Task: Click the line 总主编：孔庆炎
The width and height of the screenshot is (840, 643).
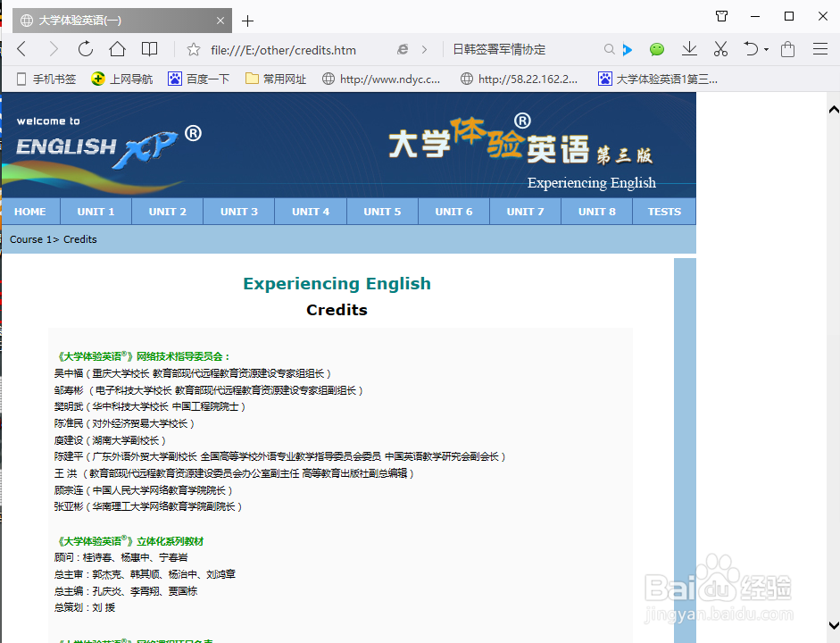Action: pos(126,591)
